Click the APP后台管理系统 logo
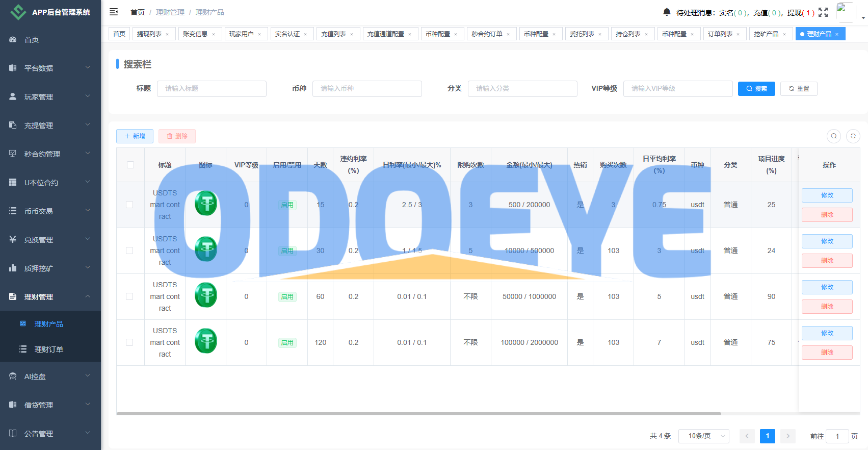The width and height of the screenshot is (868, 450). click(x=18, y=12)
